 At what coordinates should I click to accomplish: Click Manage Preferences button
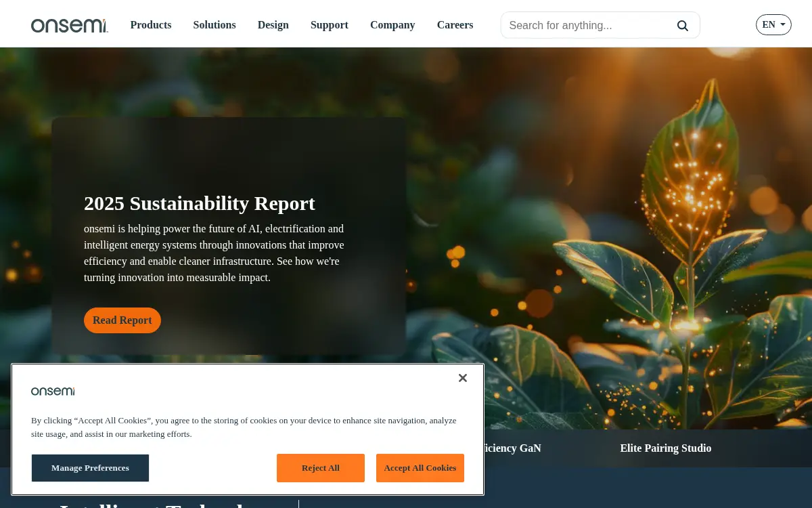click(90, 468)
